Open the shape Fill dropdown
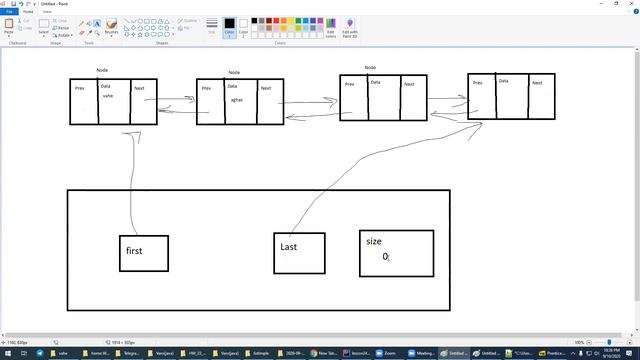This screenshot has height=360, width=640. click(184, 28)
